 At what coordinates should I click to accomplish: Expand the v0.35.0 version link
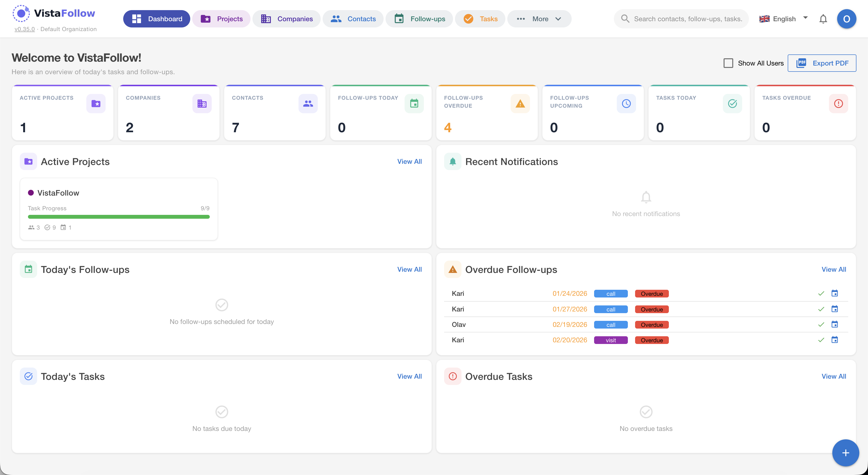pos(25,29)
